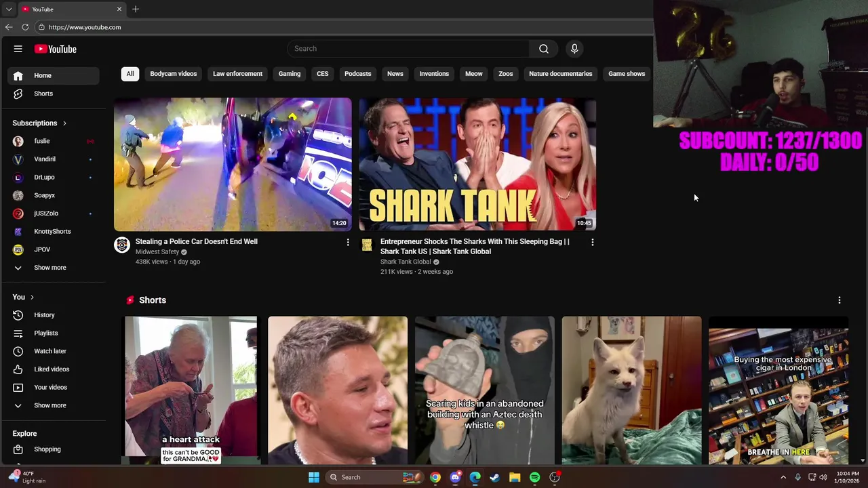Open Your videos page
The image size is (868, 488).
point(54,388)
